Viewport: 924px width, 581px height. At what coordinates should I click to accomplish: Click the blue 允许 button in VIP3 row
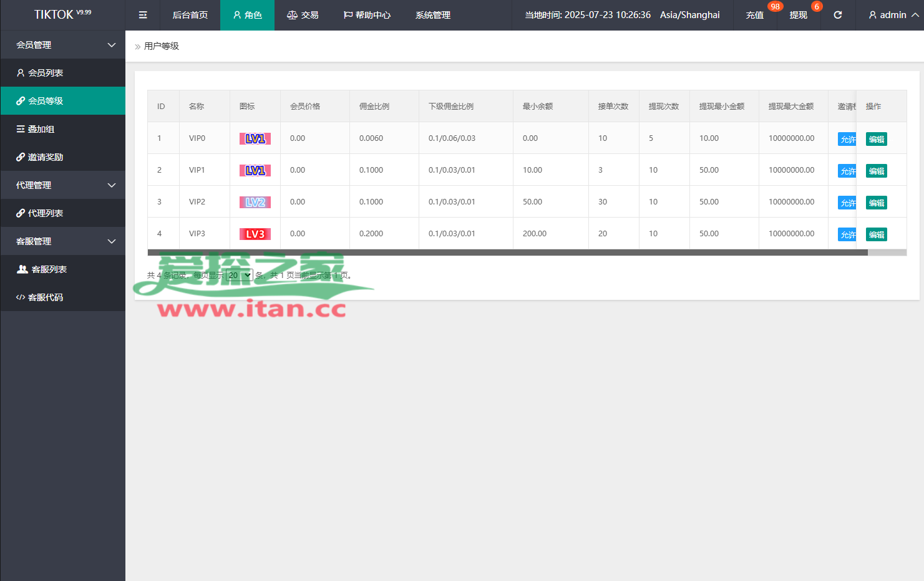[x=847, y=234]
